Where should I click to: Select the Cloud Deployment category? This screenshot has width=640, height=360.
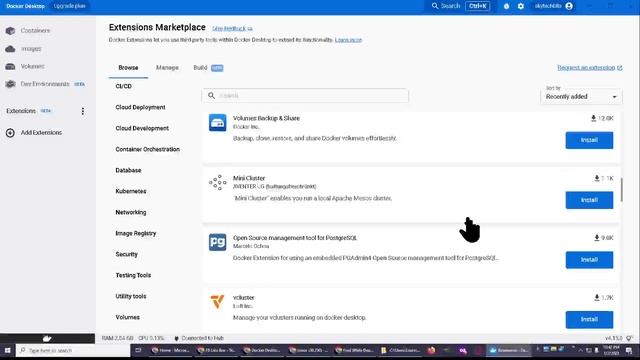pyautogui.click(x=140, y=107)
